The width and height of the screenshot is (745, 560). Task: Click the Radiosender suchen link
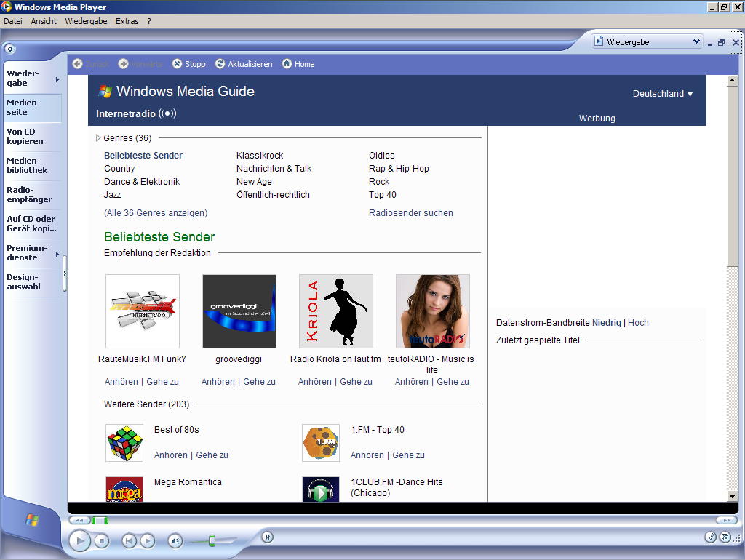click(x=410, y=213)
